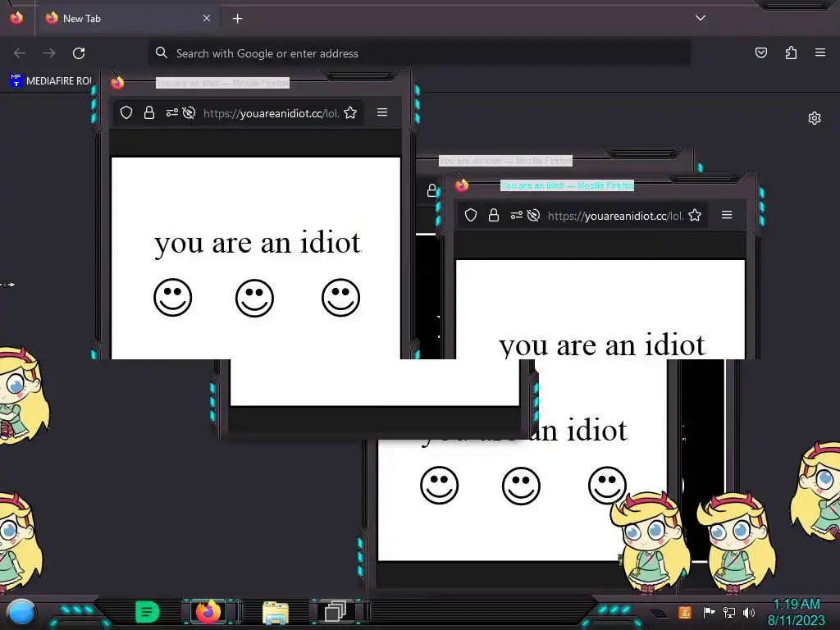Click the third smiley face in left popup
The width and height of the screenshot is (840, 630).
point(340,297)
